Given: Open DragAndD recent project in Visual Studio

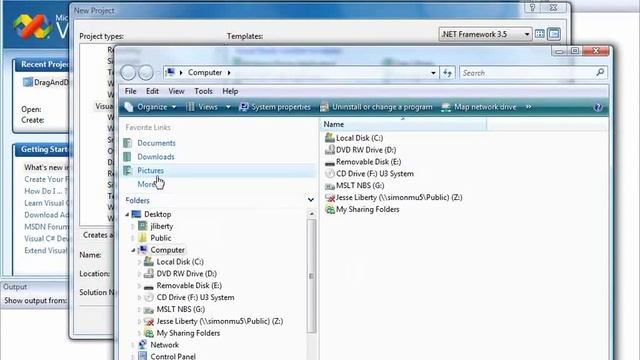Looking at the screenshot, I should [x=46, y=82].
